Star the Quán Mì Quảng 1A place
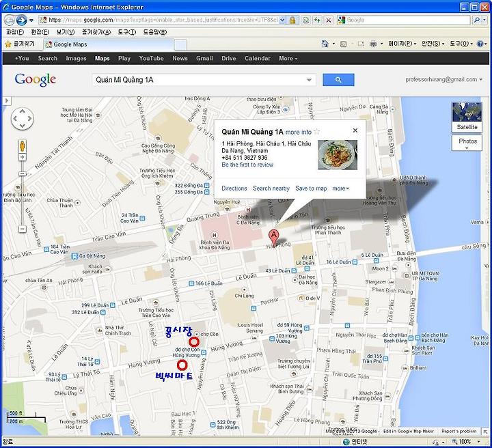 [317, 132]
